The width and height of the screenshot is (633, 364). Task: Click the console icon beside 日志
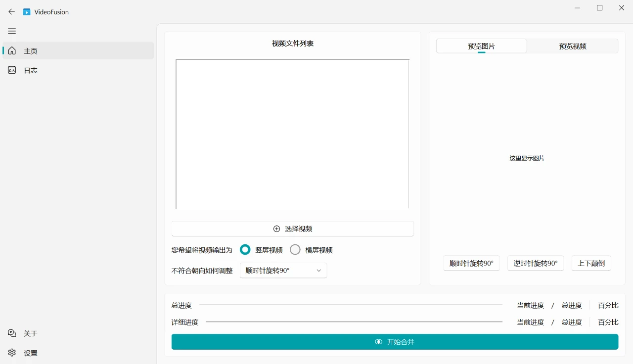[x=12, y=70]
